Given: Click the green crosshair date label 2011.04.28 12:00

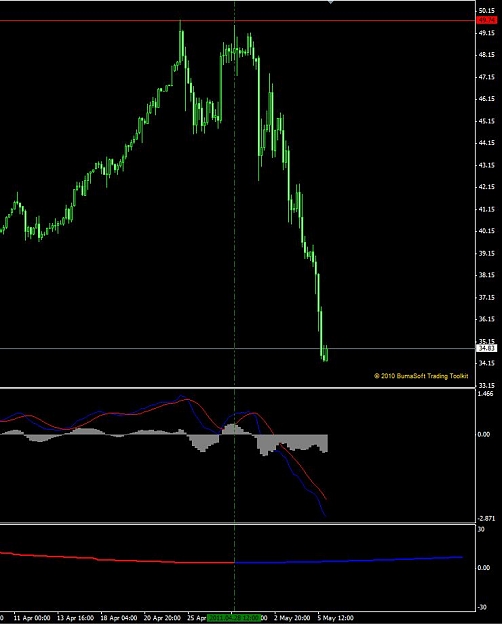Looking at the screenshot, I should (x=234, y=618).
